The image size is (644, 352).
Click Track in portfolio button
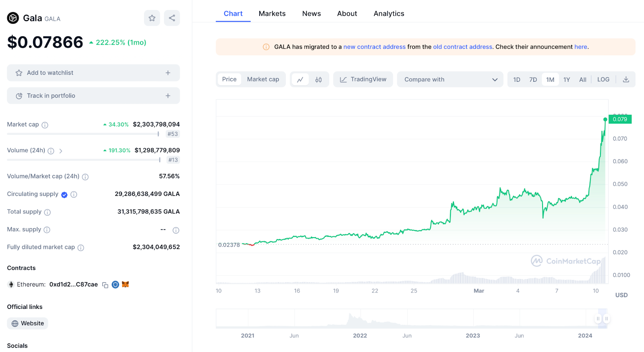(93, 96)
